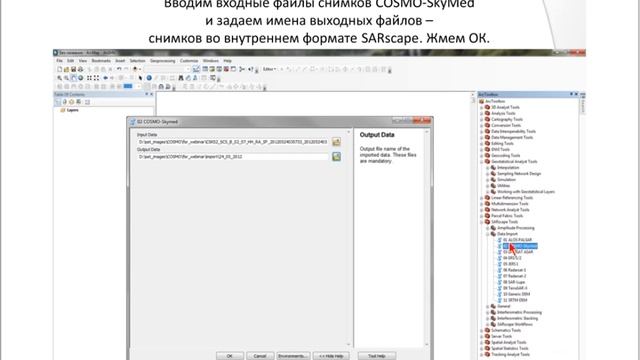
Task: Select Spatial Analyst Tools toolbox
Action: click(x=509, y=342)
